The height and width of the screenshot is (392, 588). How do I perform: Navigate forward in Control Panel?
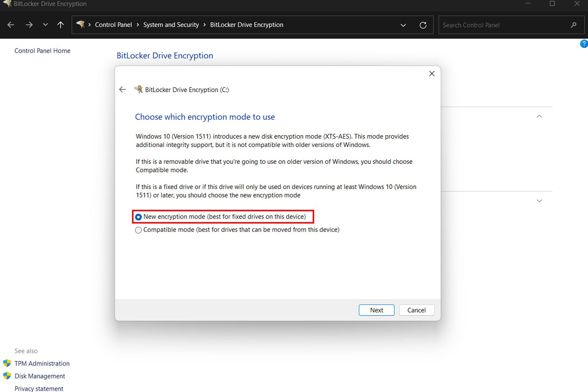click(x=29, y=25)
